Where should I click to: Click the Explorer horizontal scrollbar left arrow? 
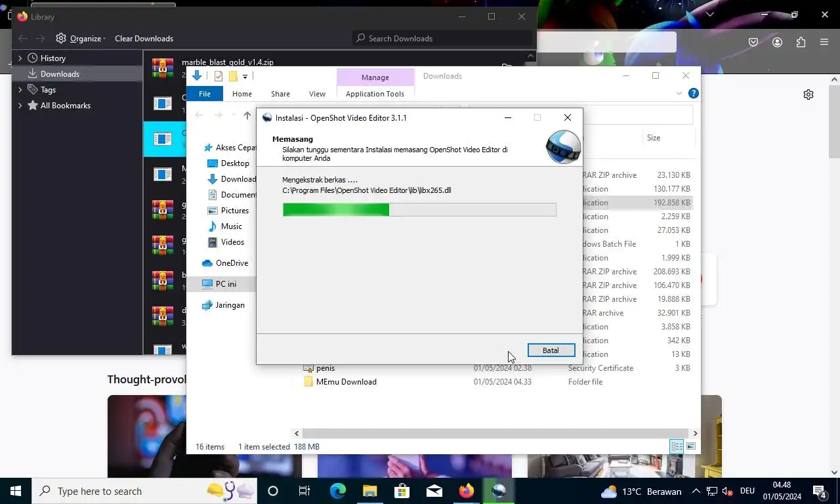[297, 433]
